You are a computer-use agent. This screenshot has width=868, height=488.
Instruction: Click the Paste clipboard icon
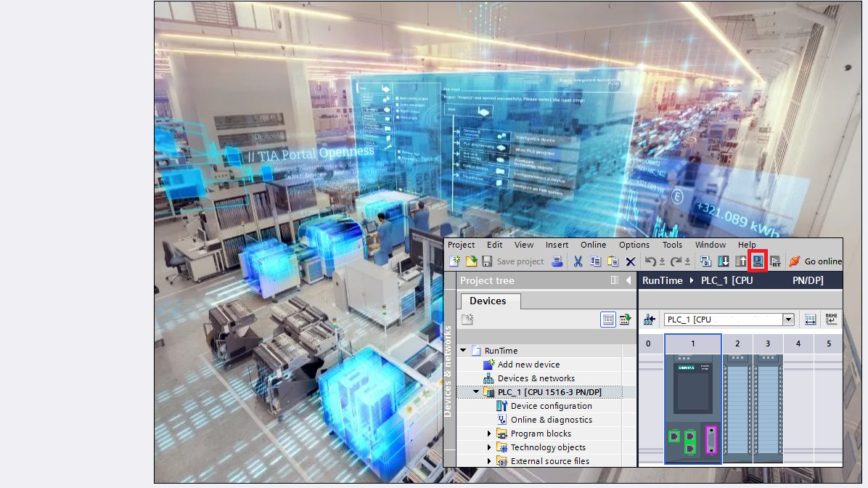613,261
